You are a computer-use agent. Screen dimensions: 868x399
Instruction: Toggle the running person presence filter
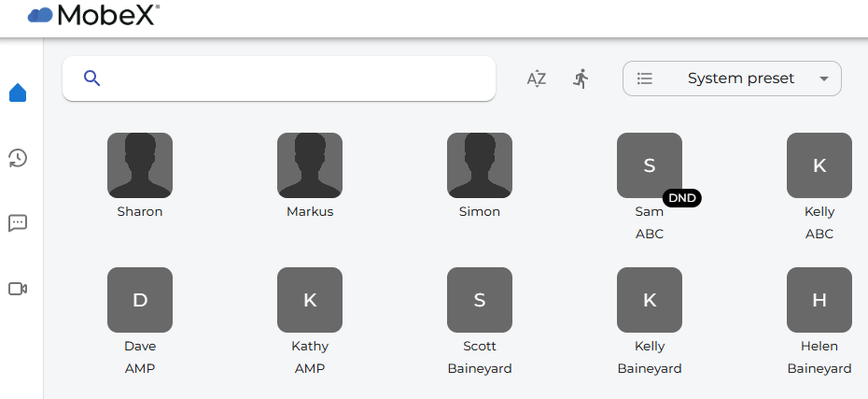point(581,78)
